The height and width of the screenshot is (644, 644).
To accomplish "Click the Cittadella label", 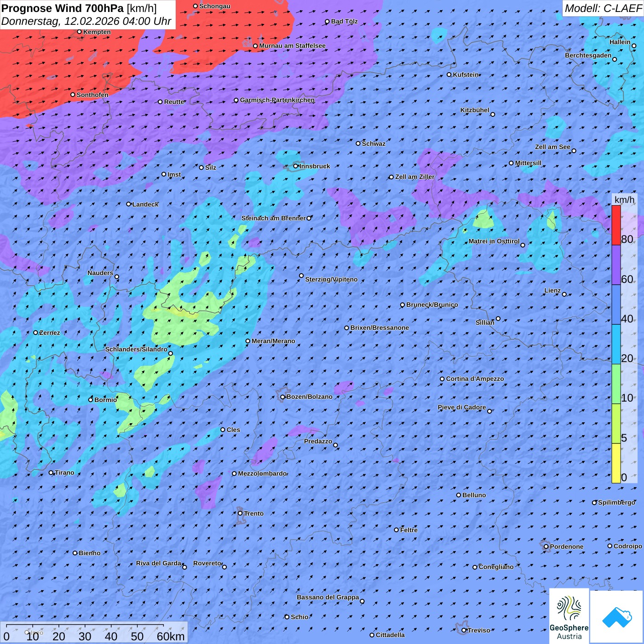I will click(390, 635).
